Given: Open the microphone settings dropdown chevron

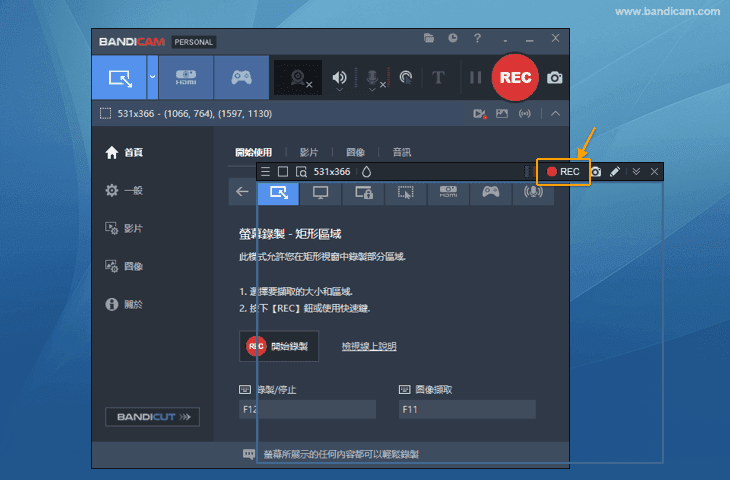Looking at the screenshot, I should coord(372,89).
